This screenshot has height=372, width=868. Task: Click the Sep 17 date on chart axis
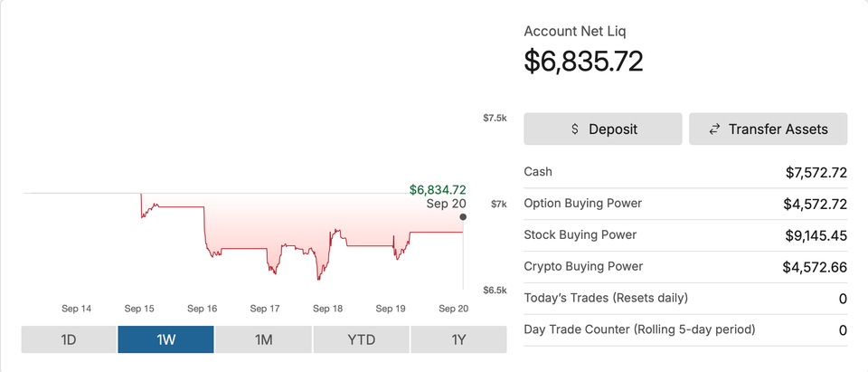(265, 309)
